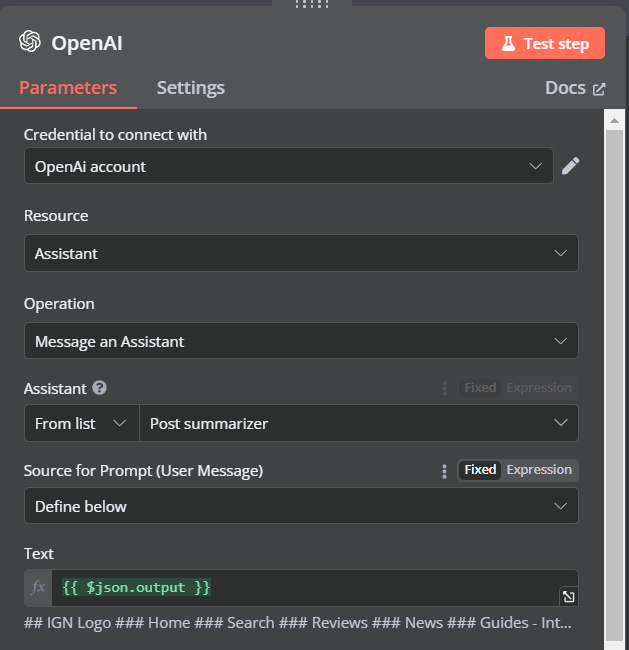Select Fixed mode for Assistant field
629x650 pixels.
(x=480, y=388)
